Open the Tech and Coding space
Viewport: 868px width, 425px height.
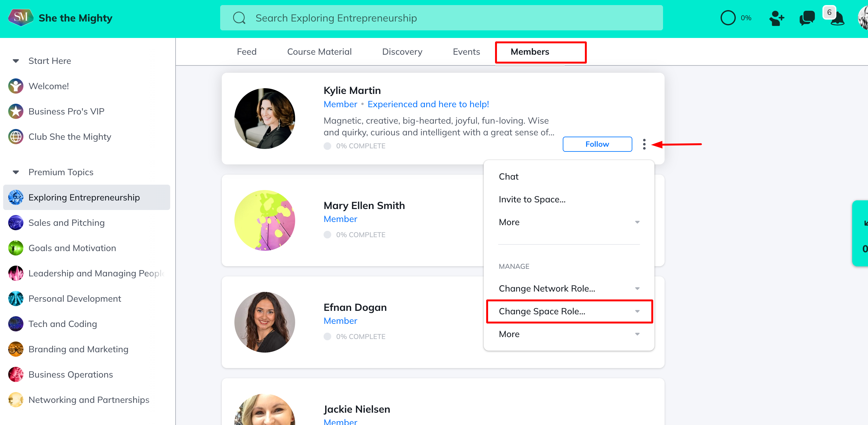[x=63, y=323]
